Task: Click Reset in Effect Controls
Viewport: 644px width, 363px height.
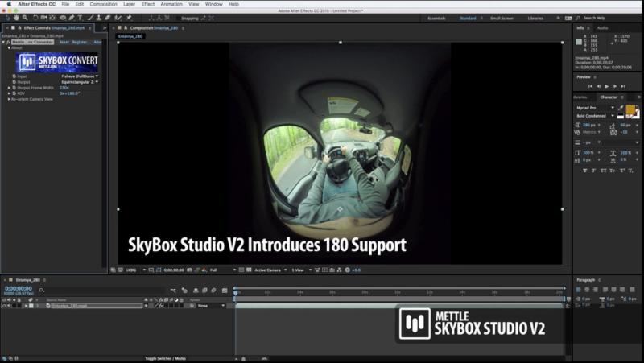Action: 64,42
